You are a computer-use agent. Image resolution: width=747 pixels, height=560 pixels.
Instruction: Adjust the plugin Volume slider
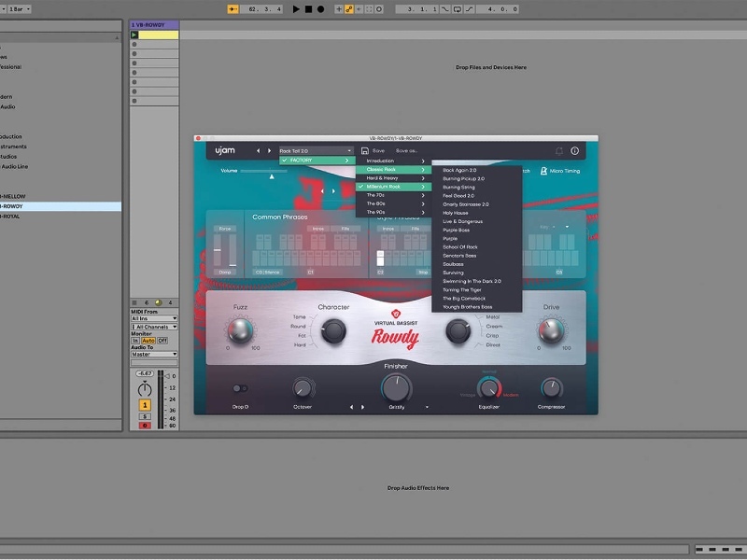273,172
